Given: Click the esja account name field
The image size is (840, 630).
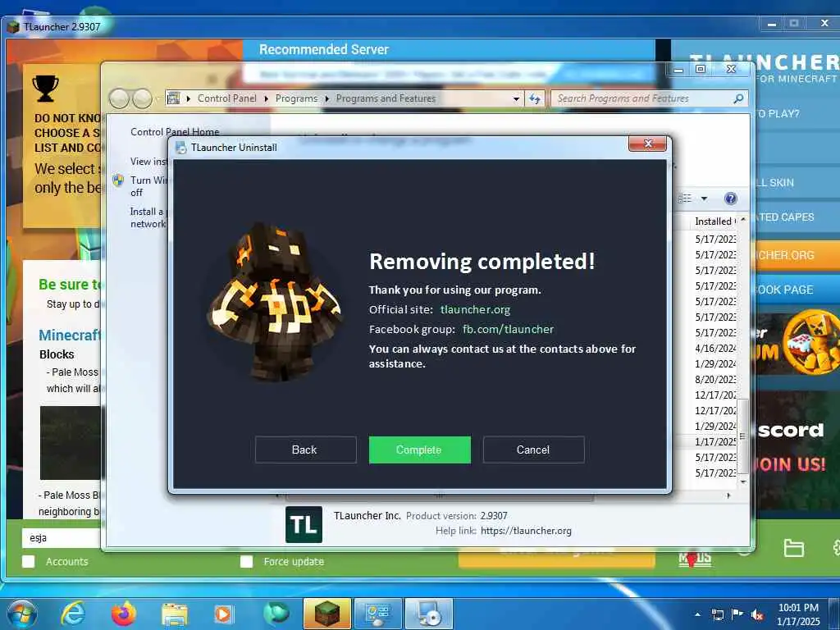Looking at the screenshot, I should pyautogui.click(x=62, y=538).
